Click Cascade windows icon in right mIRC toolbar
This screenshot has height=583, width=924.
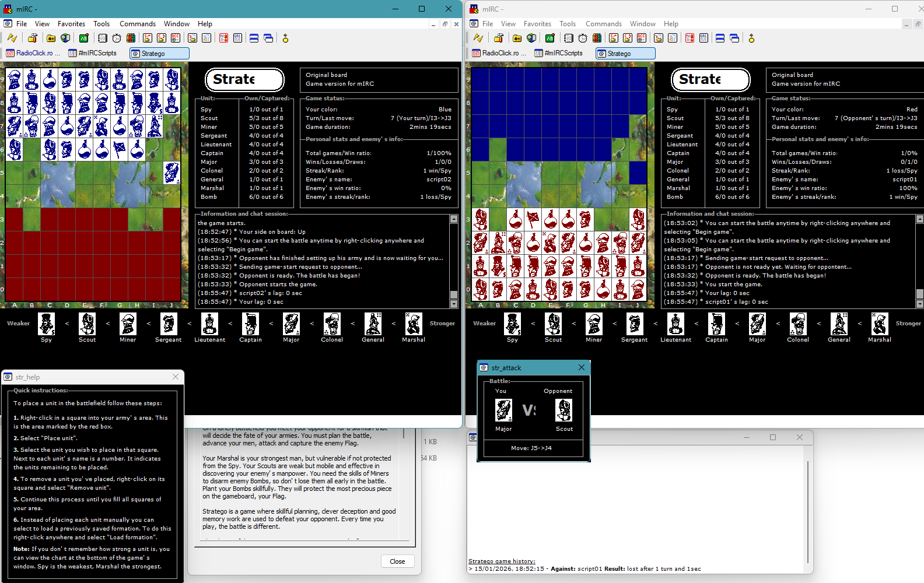[x=734, y=38]
